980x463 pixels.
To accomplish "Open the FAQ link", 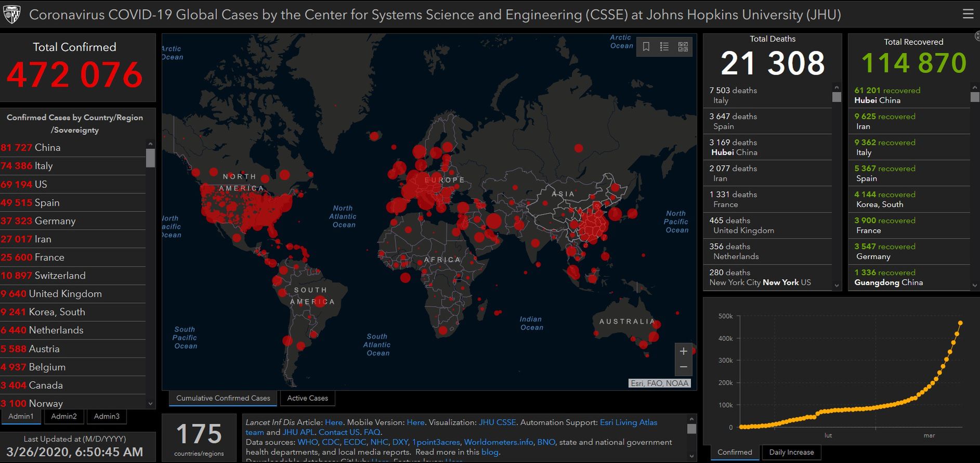I will point(372,432).
